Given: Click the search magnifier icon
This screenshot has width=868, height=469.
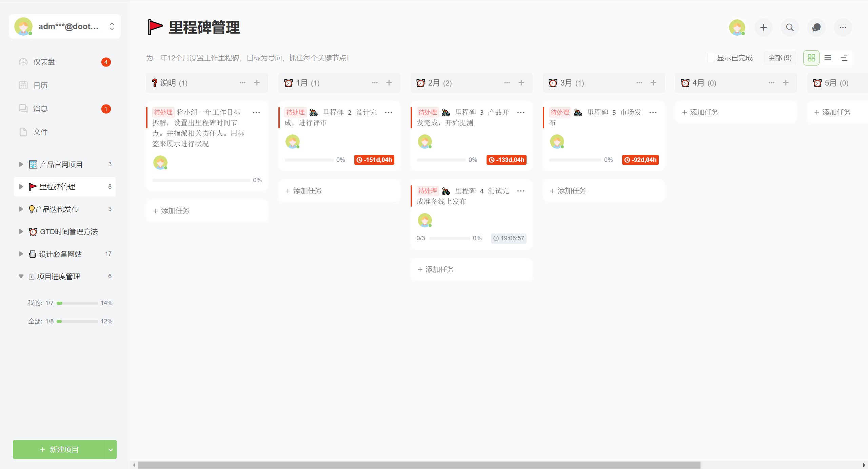Looking at the screenshot, I should pos(790,27).
